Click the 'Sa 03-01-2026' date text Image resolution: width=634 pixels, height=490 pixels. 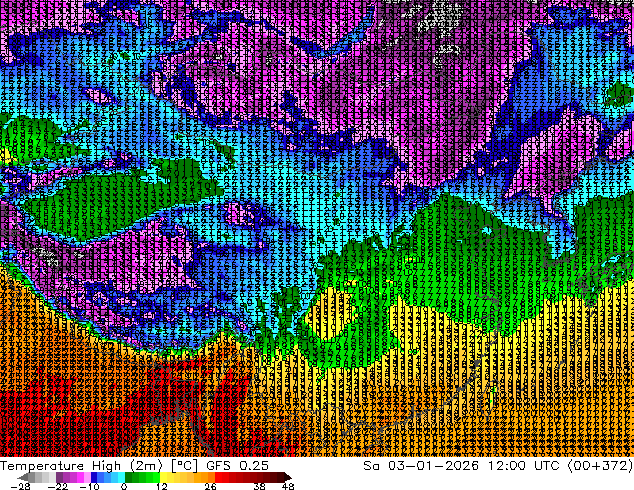pyautogui.click(x=421, y=466)
